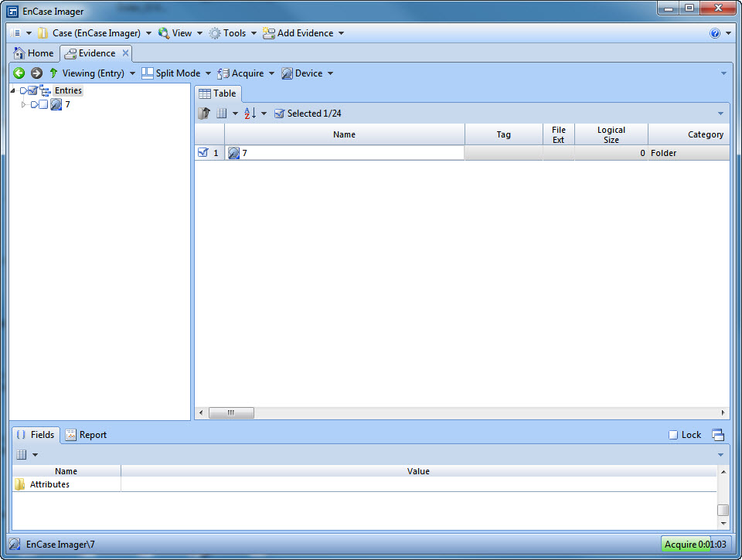The image size is (742, 560).
Task: Click the green Back navigation arrow
Action: (x=19, y=73)
